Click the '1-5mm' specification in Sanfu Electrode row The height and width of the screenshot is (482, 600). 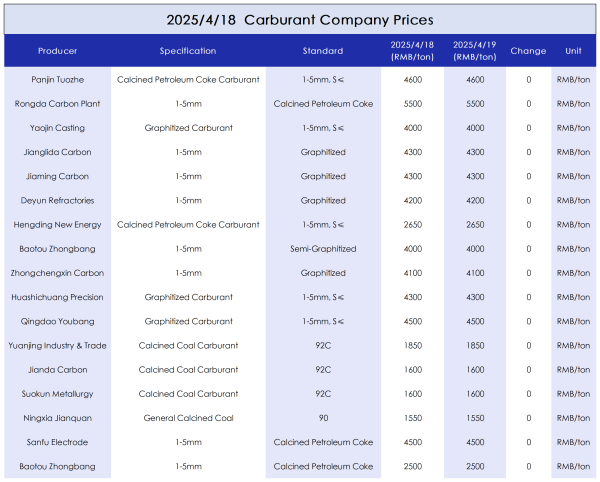[188, 442]
